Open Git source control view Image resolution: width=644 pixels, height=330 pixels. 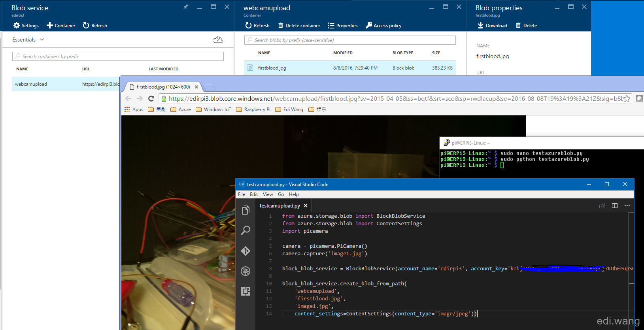(246, 251)
